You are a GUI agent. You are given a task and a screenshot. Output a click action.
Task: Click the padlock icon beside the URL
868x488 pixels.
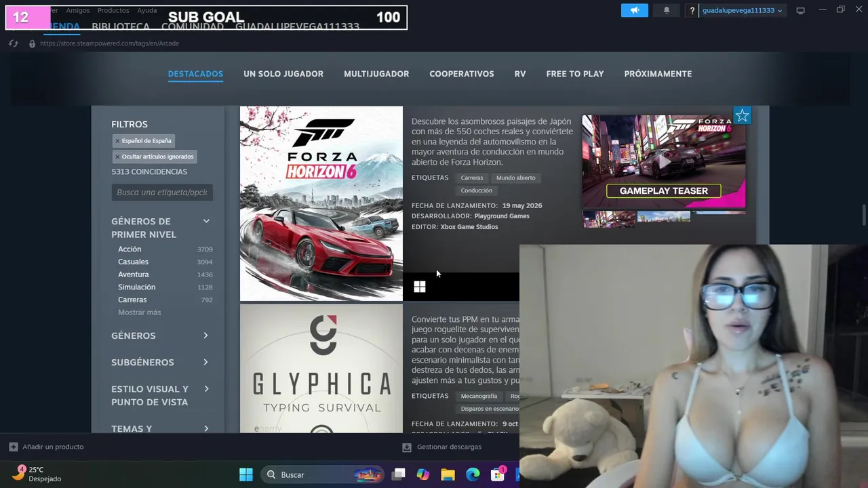(x=32, y=43)
